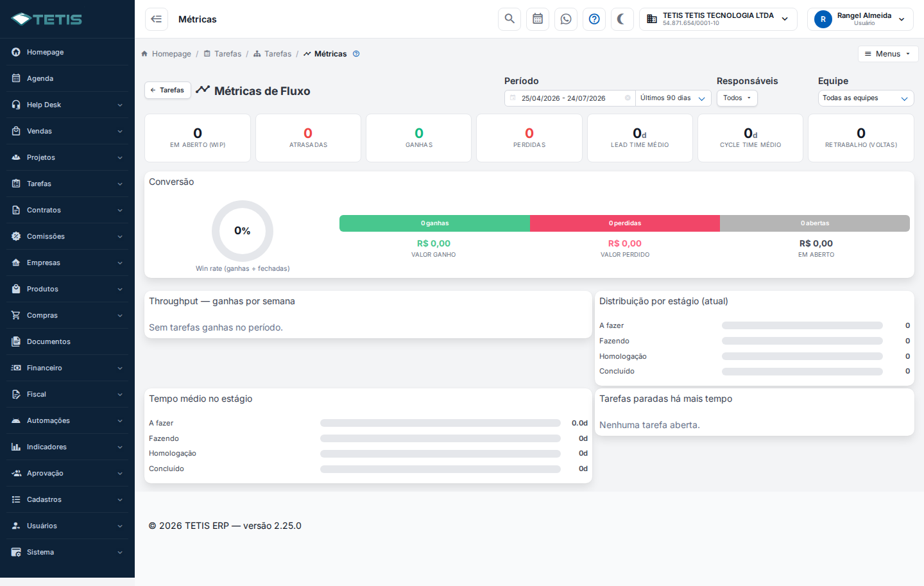
Task: Click the Documentos sidebar icon
Action: pos(16,341)
